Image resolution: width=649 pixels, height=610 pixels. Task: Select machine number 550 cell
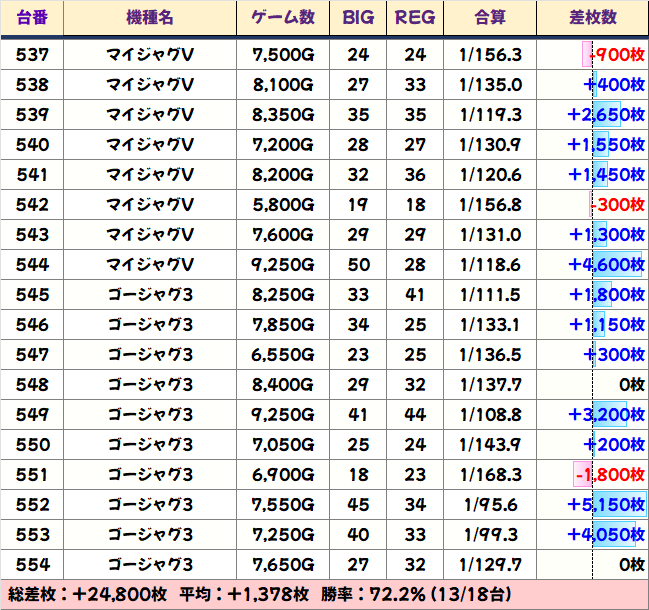(x=32, y=445)
